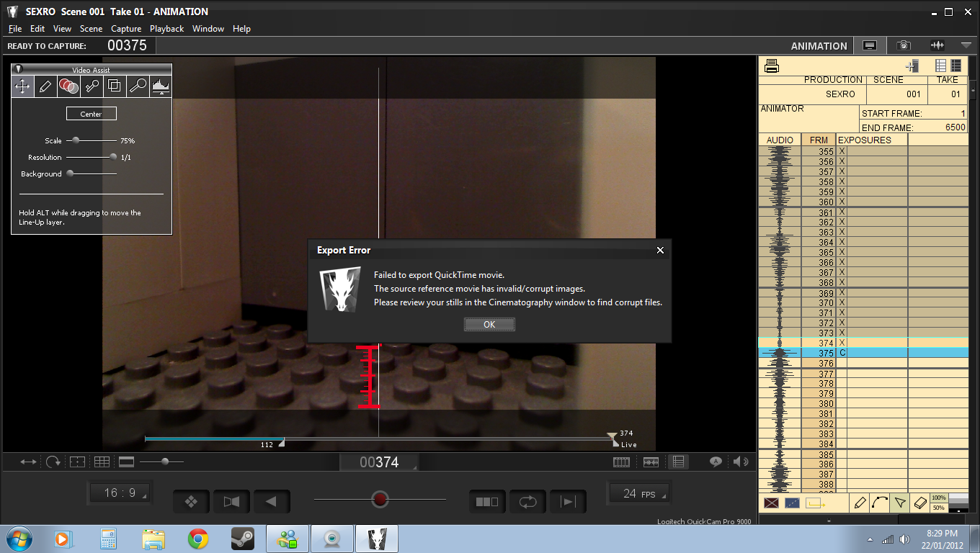Open the Playback menu

click(166, 29)
